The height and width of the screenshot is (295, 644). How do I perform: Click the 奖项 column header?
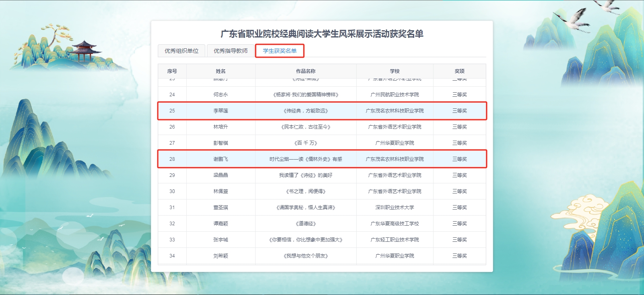click(459, 71)
